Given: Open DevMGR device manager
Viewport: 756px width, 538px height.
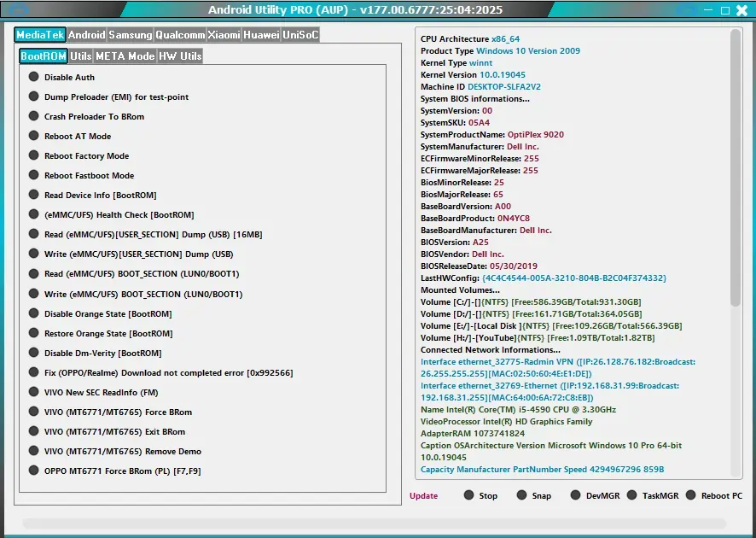Looking at the screenshot, I should point(595,495).
